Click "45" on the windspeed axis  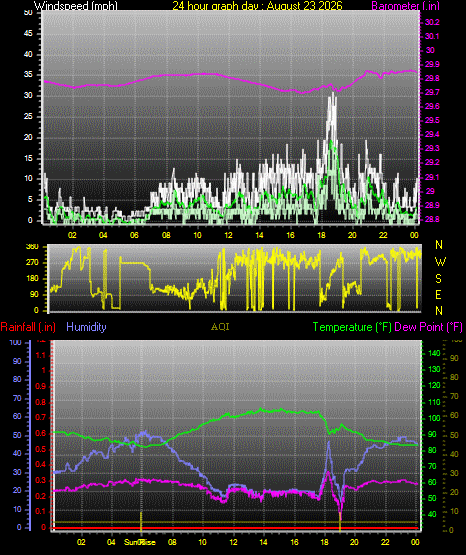[x=28, y=34]
